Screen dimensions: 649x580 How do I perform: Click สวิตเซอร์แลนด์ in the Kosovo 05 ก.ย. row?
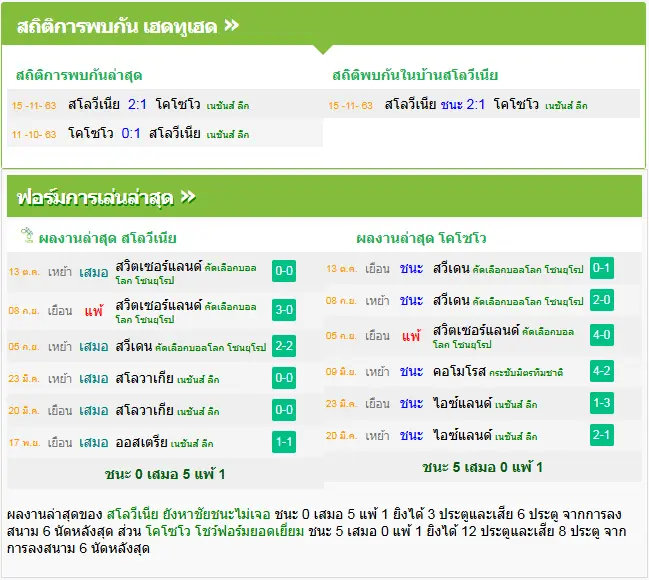click(476, 330)
